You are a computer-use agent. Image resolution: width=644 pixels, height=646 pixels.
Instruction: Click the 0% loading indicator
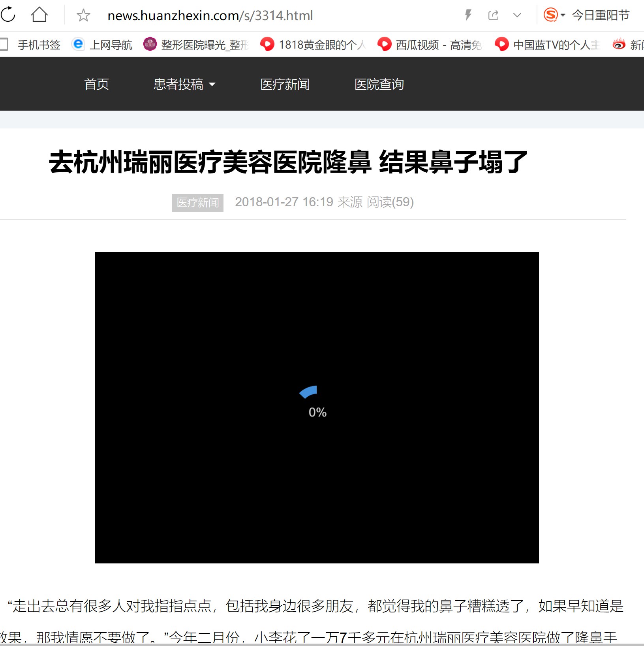point(317,412)
